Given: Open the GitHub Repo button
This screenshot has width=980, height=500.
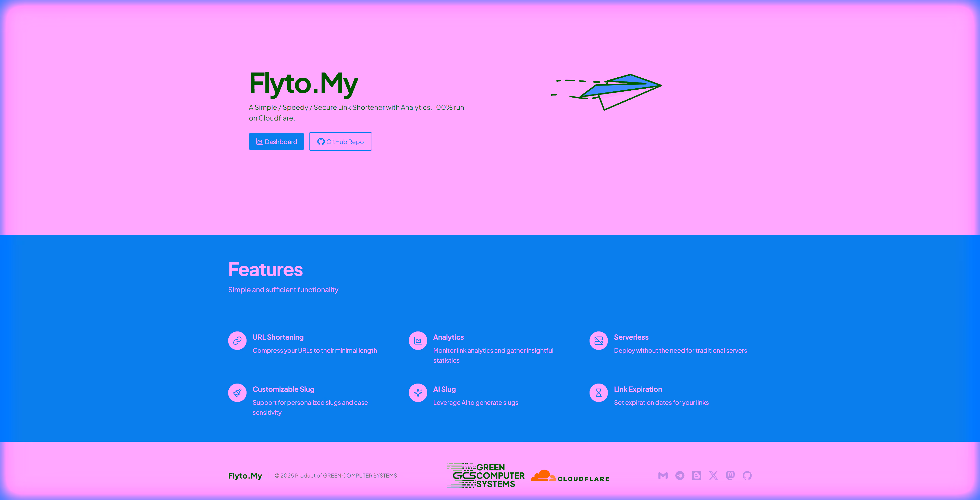Looking at the screenshot, I should (340, 141).
